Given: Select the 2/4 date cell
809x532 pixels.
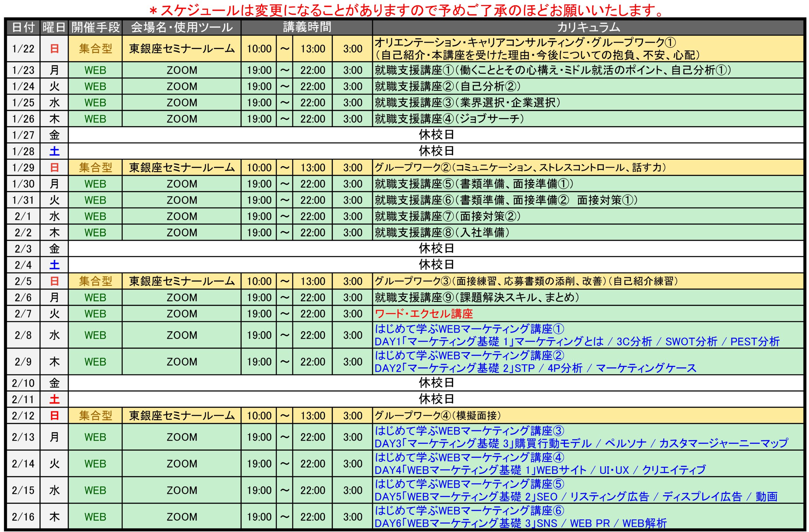Looking at the screenshot, I should [x=23, y=265].
